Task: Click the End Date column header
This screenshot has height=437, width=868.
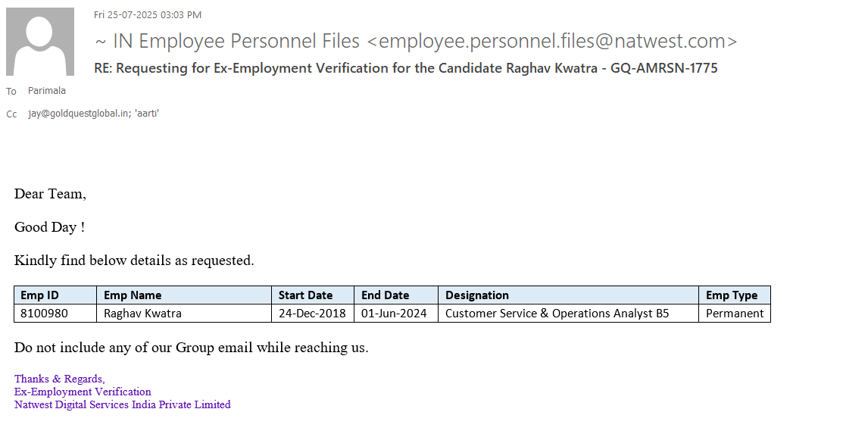Action: (385, 295)
